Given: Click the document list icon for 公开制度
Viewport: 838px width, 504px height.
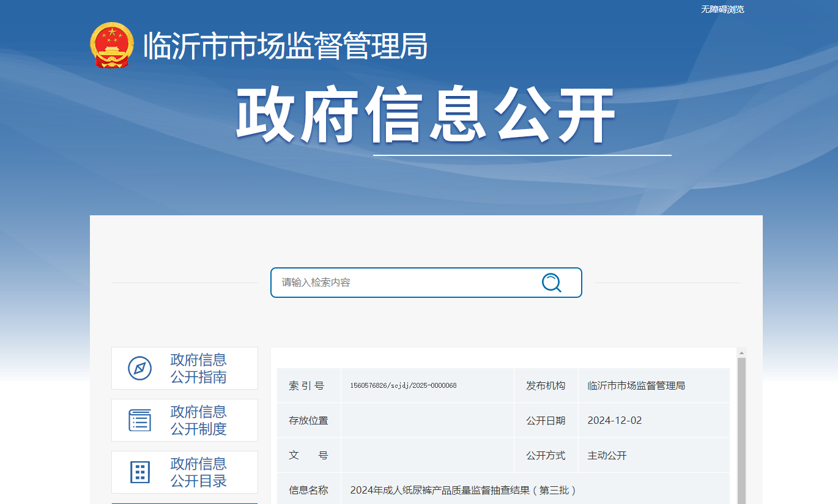Looking at the screenshot, I should [139, 420].
